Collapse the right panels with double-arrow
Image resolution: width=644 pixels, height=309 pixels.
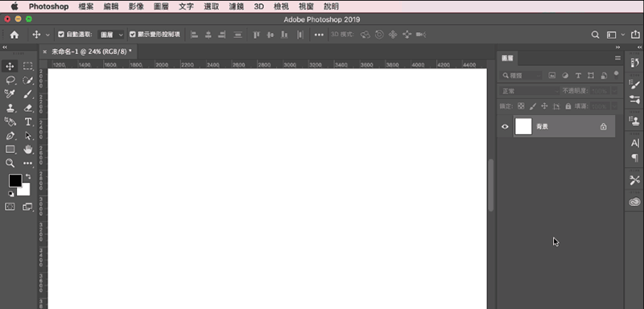pos(617,47)
